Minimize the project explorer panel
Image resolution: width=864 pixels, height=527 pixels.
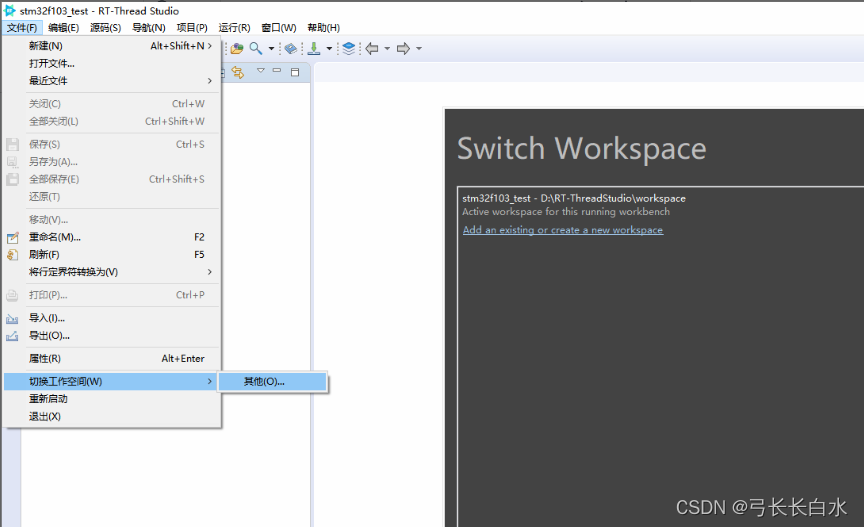click(277, 71)
